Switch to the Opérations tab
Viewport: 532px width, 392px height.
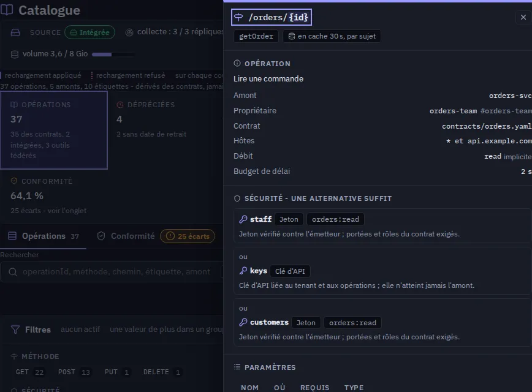[x=43, y=236]
